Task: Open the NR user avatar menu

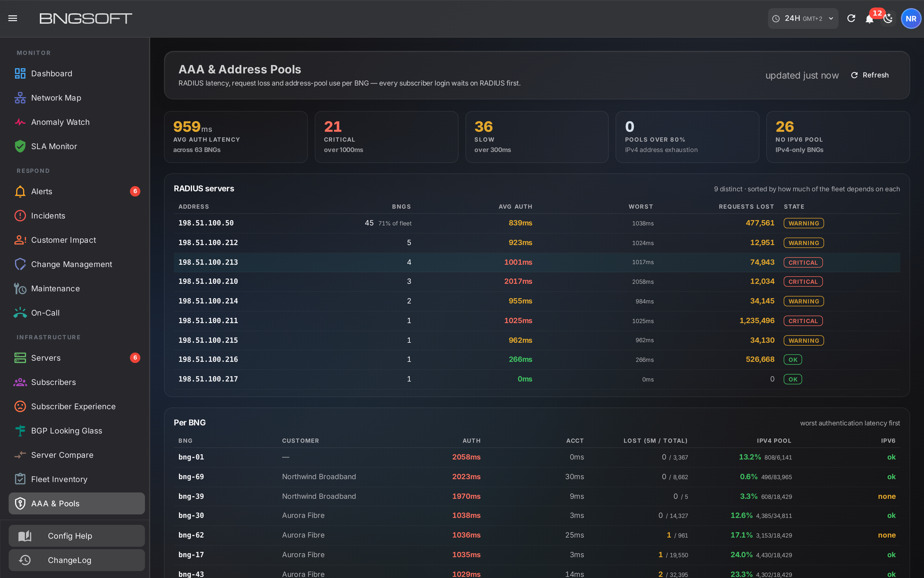Action: (911, 18)
